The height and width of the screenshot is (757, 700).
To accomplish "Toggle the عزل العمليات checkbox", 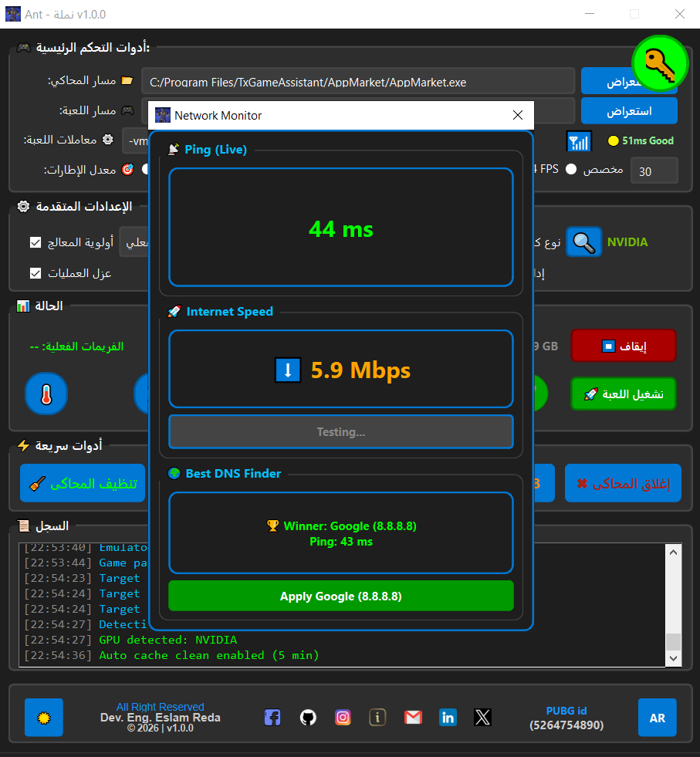I will click(x=34, y=272).
